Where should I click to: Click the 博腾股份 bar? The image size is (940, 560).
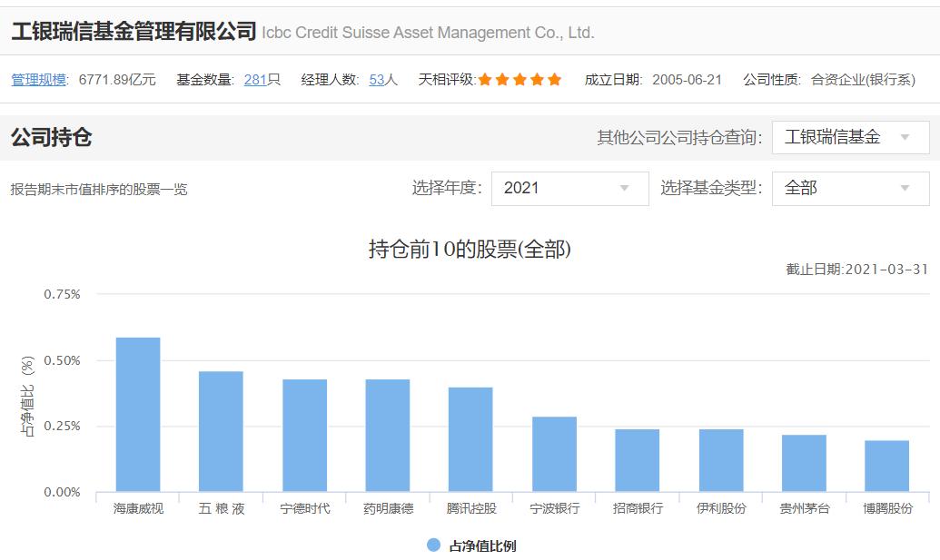pos(886,466)
